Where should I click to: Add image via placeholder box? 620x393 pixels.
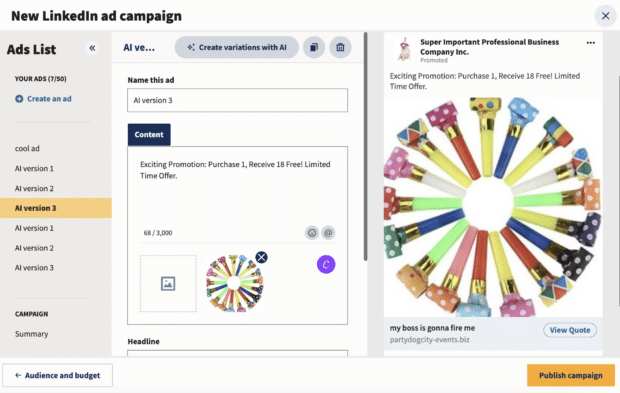coord(168,283)
